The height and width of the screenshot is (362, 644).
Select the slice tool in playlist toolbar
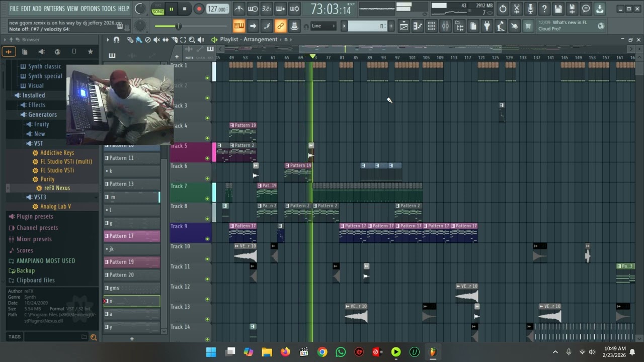(x=174, y=40)
